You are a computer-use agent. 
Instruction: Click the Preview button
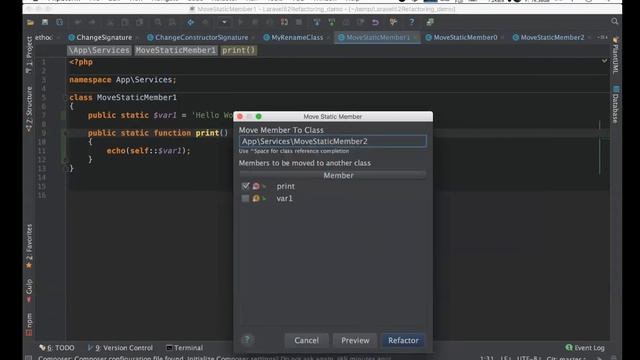(x=355, y=340)
